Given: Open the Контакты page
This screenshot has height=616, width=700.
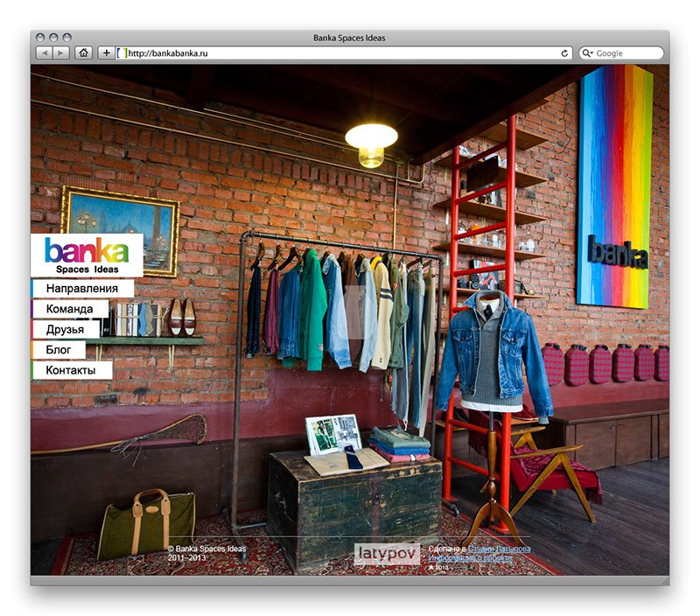Looking at the screenshot, I should (73, 370).
